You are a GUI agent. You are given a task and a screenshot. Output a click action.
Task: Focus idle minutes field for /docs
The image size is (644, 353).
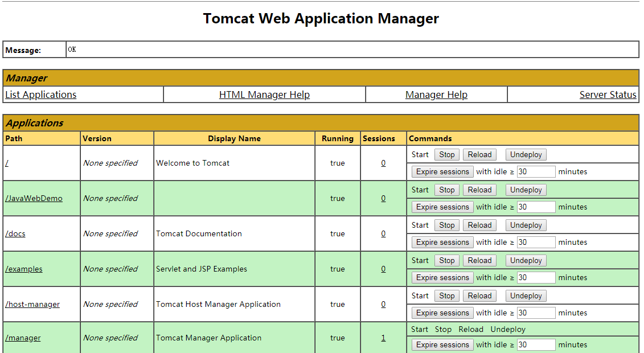click(536, 242)
